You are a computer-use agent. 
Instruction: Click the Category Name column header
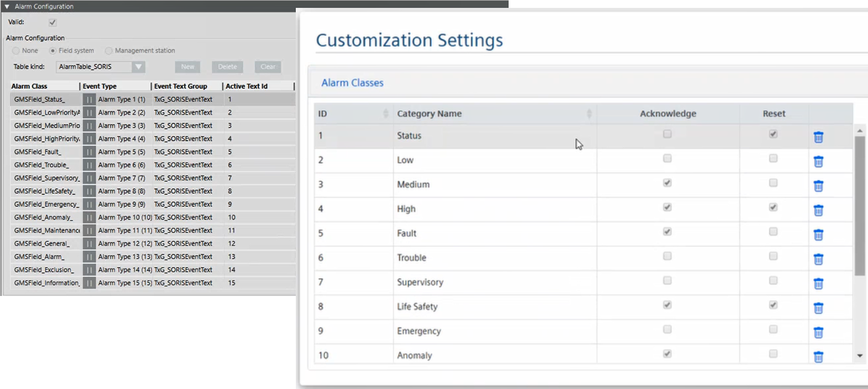[x=429, y=114]
